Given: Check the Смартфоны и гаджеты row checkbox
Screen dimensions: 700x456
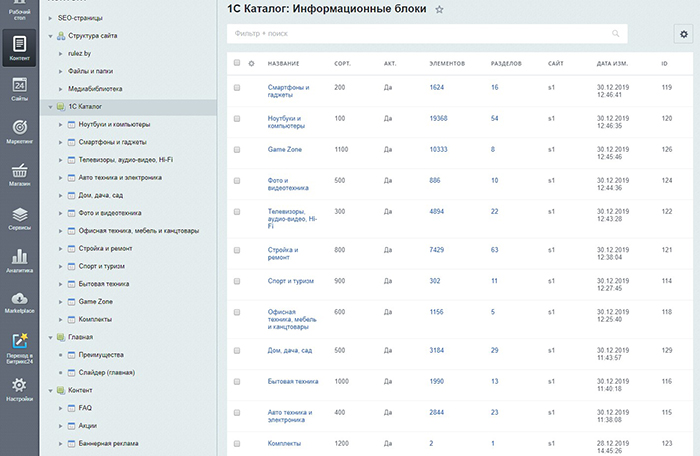Looking at the screenshot, I should 237,88.
